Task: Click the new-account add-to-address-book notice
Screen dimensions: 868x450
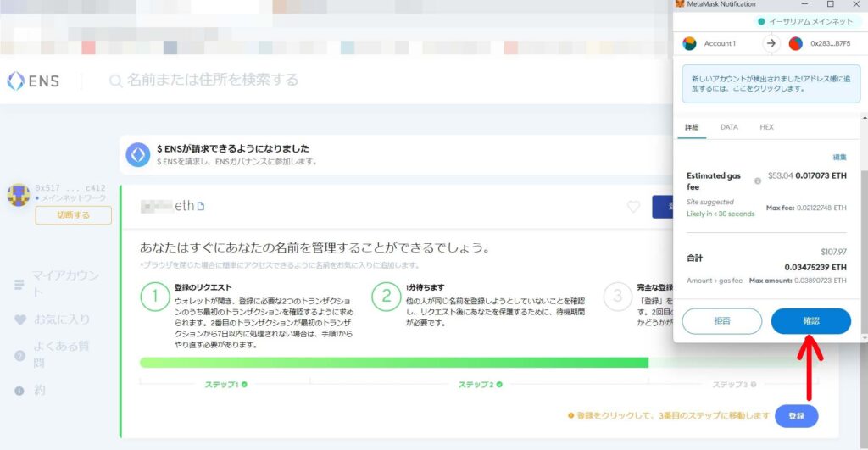Action: pyautogui.click(x=771, y=84)
